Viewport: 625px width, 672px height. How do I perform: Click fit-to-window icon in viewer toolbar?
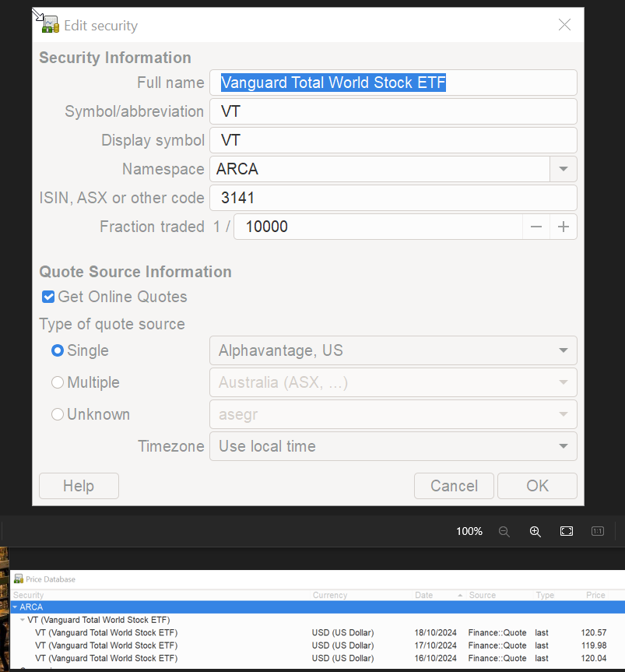click(x=567, y=531)
